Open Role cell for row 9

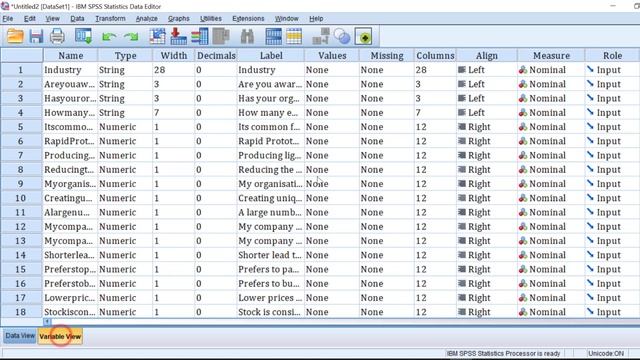612,184
